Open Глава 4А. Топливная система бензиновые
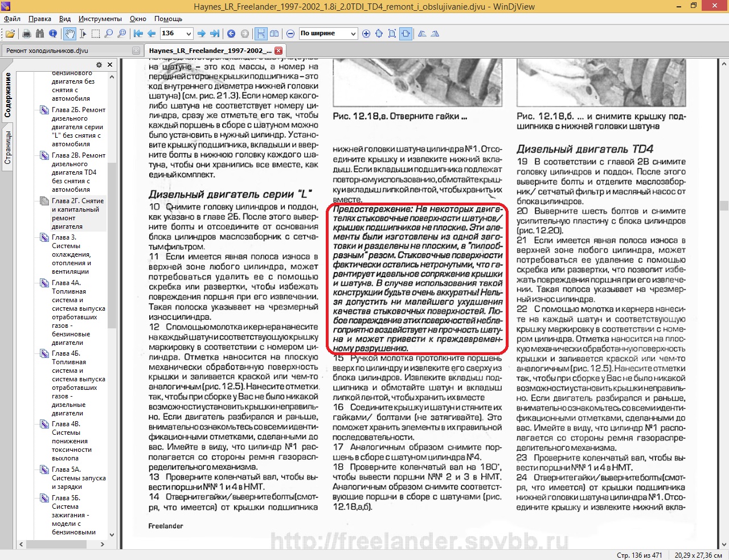This screenshot has width=729, height=560. [79, 312]
